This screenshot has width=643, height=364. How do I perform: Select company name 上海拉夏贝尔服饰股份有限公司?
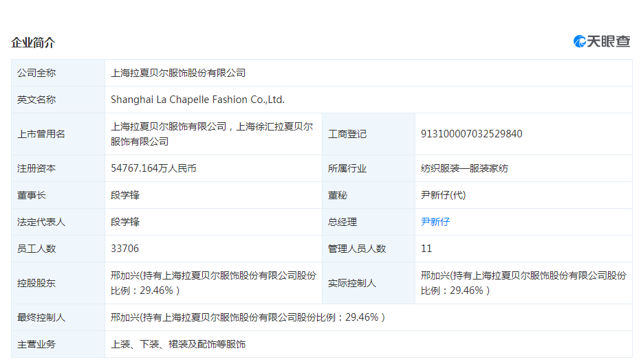(x=178, y=73)
